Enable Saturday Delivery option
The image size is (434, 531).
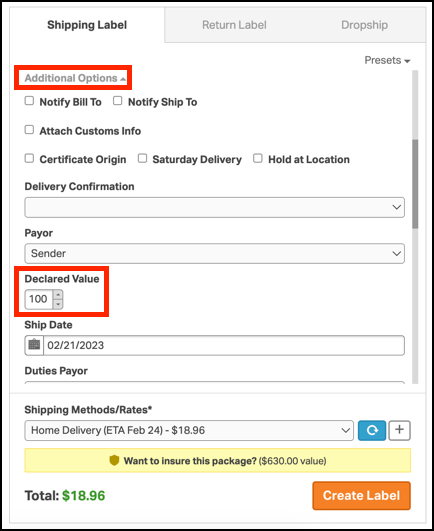[x=142, y=158]
